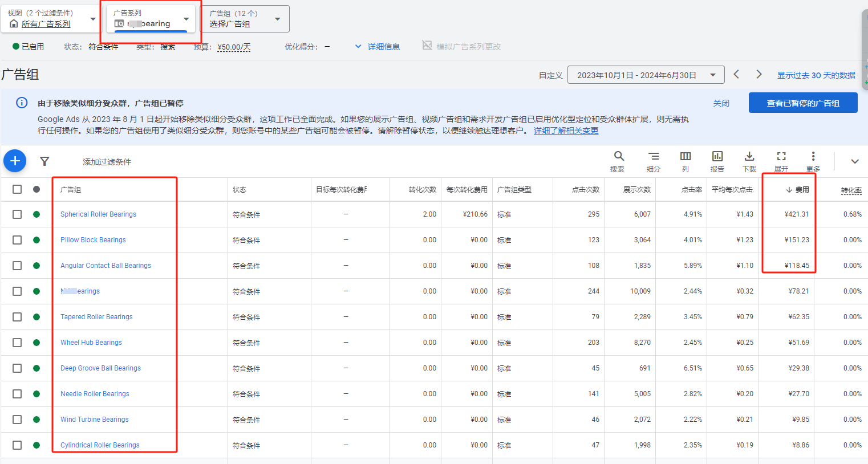Sort by the 展示次数 column header
This screenshot has height=464, width=868.
(x=637, y=190)
